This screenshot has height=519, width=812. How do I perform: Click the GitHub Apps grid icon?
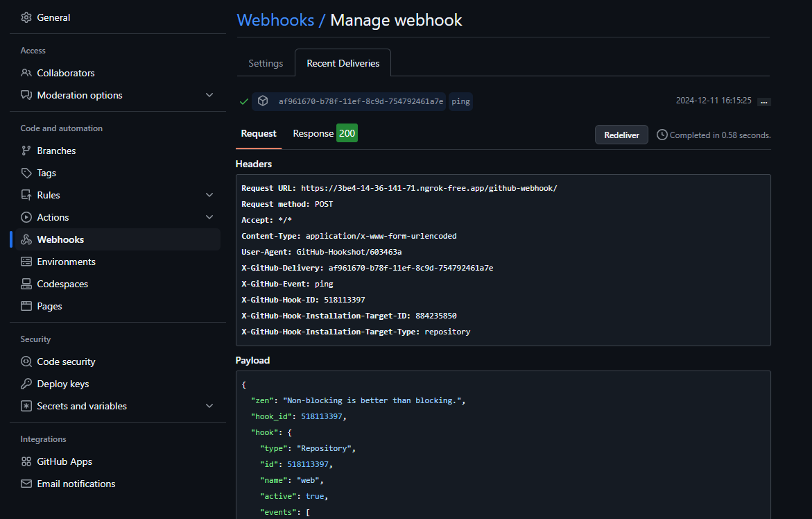point(26,461)
